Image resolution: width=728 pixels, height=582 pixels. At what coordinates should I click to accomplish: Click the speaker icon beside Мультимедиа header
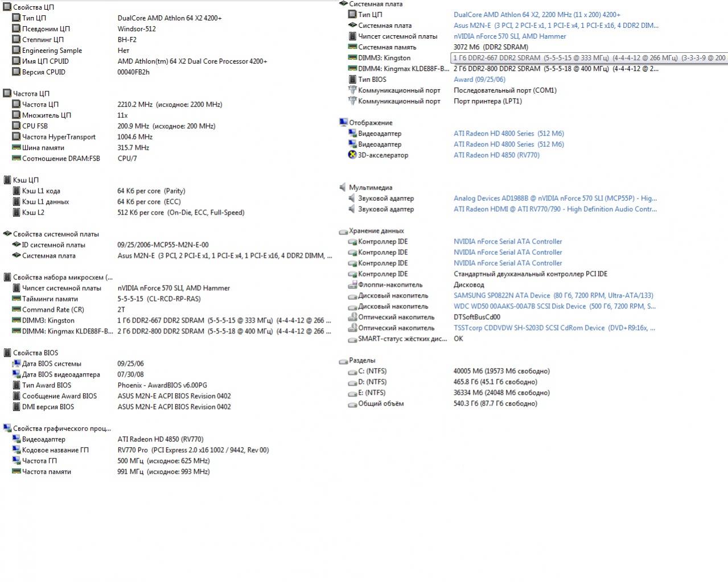coord(343,187)
